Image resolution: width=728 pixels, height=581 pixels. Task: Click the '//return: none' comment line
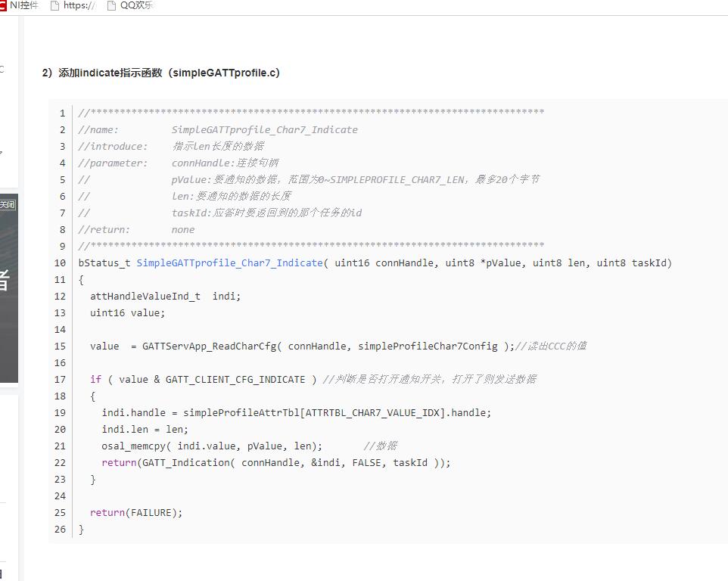pyautogui.click(x=136, y=230)
